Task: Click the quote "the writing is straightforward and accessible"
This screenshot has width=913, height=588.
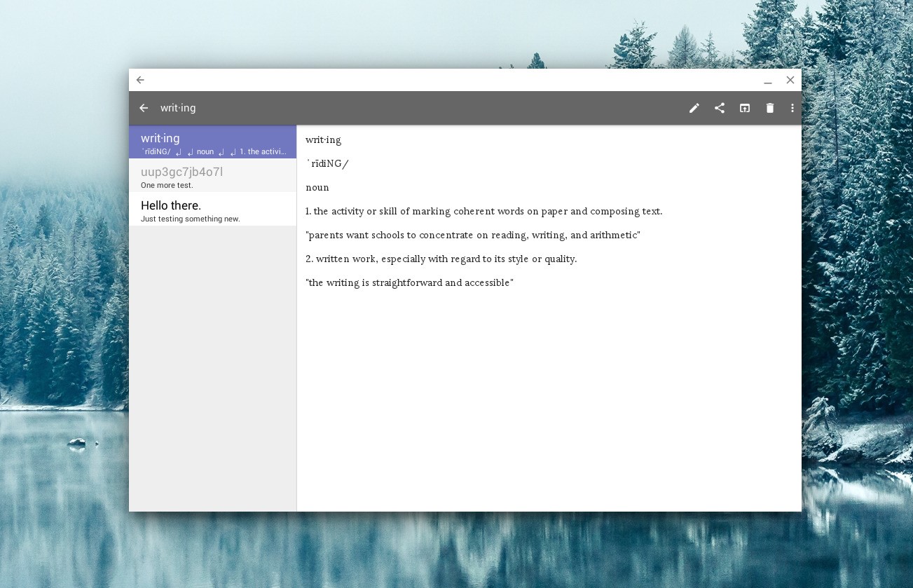Action: (x=410, y=283)
